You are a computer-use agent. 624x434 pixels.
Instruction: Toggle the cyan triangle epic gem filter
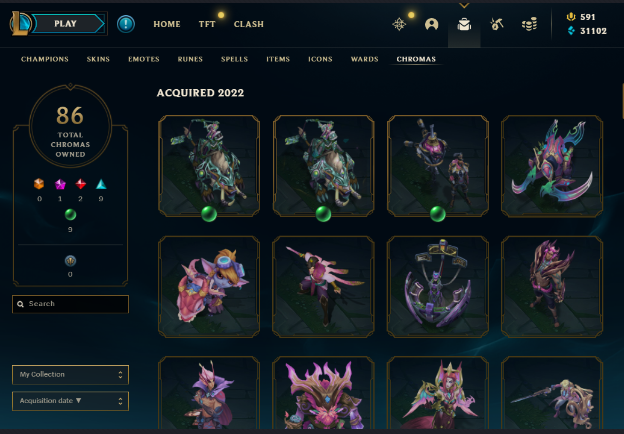tap(101, 184)
